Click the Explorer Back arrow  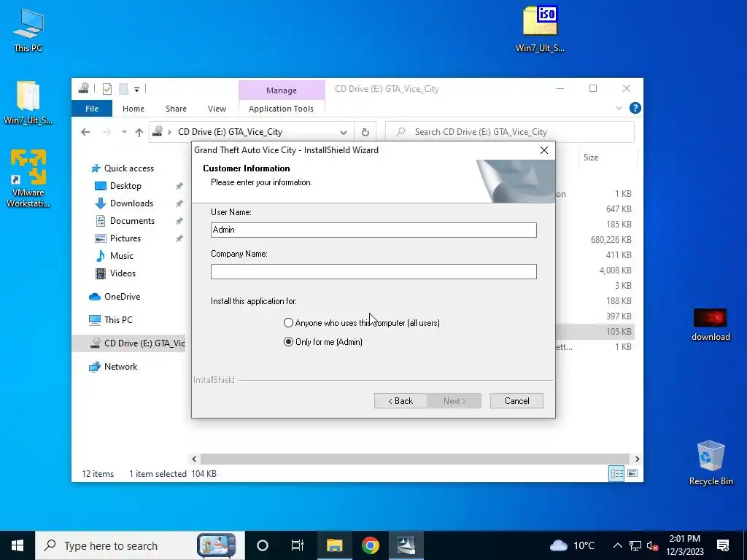point(85,132)
